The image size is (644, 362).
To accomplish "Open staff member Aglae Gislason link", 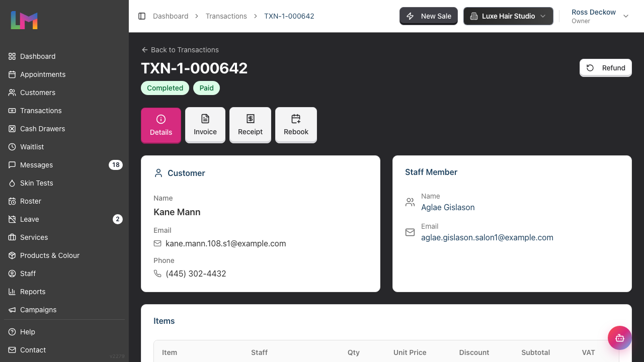I will (448, 207).
